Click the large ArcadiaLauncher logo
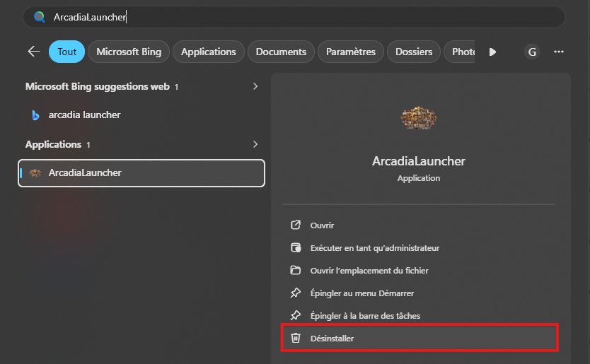Image resolution: width=590 pixels, height=364 pixels. click(x=418, y=118)
